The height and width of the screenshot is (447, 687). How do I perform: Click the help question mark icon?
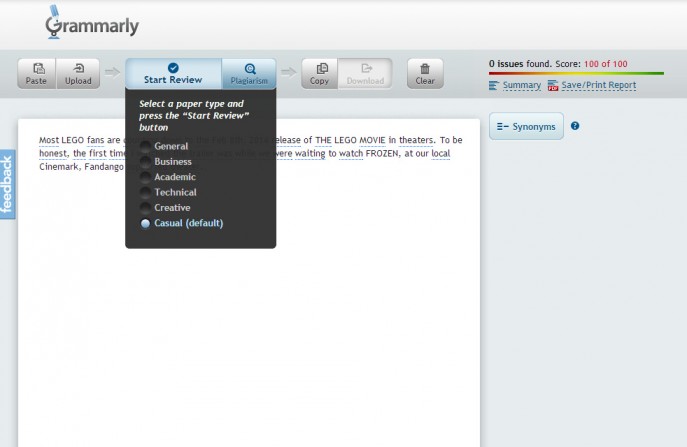tap(575, 126)
